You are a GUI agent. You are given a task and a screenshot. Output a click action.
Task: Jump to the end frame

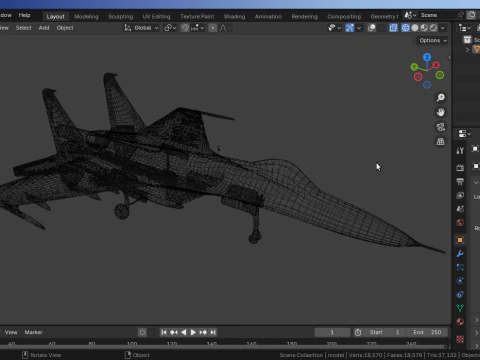[213, 332]
